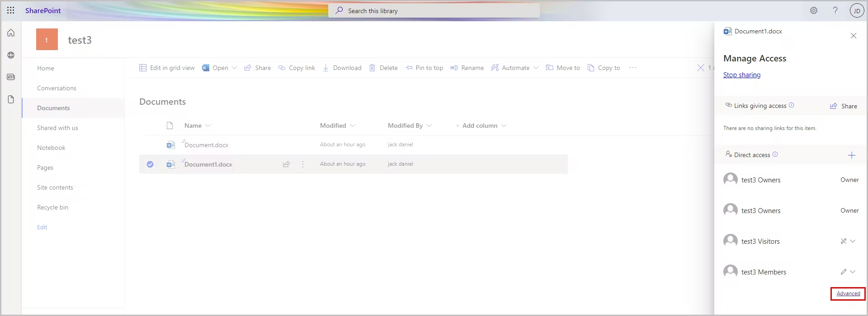Click the Word icon beside Document1.docx row

coord(170,164)
